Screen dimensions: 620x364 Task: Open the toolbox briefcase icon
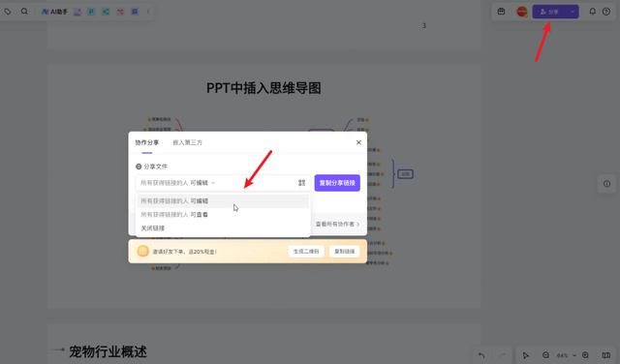pos(502,12)
